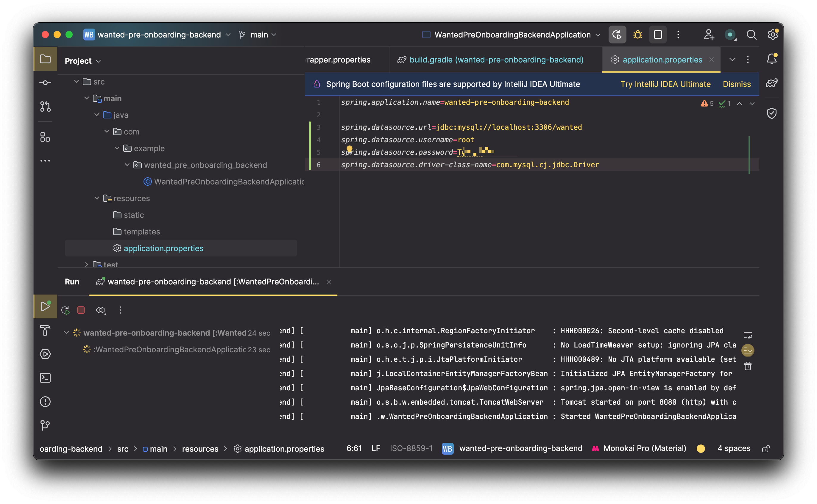Open the Build hammer tool window
This screenshot has height=504, width=817.
click(x=45, y=330)
